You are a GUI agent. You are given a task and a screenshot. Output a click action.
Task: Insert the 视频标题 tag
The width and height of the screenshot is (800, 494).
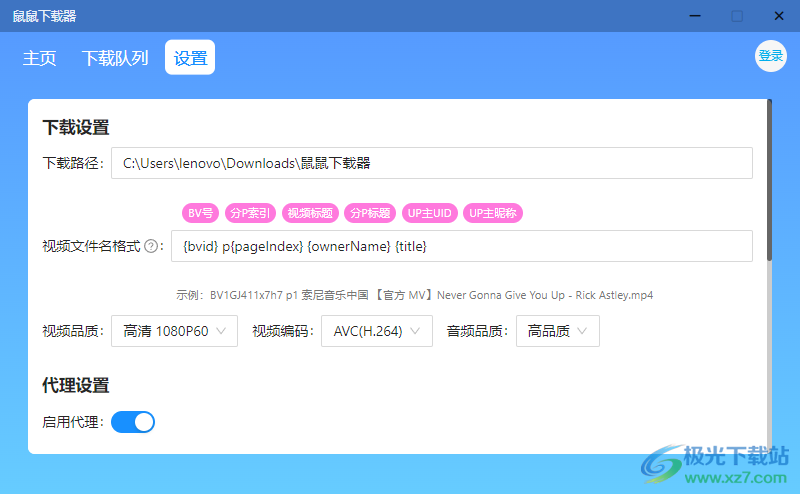pyautogui.click(x=310, y=213)
